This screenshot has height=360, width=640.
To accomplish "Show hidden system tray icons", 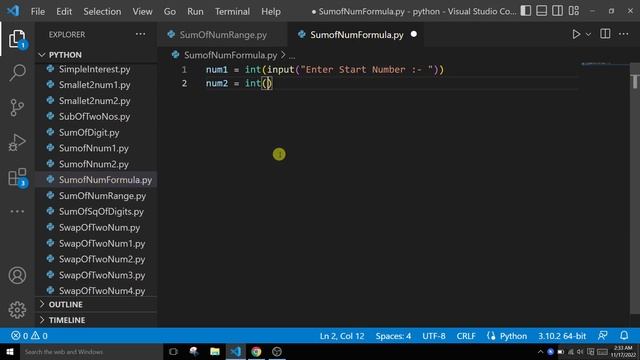I will coord(540,352).
